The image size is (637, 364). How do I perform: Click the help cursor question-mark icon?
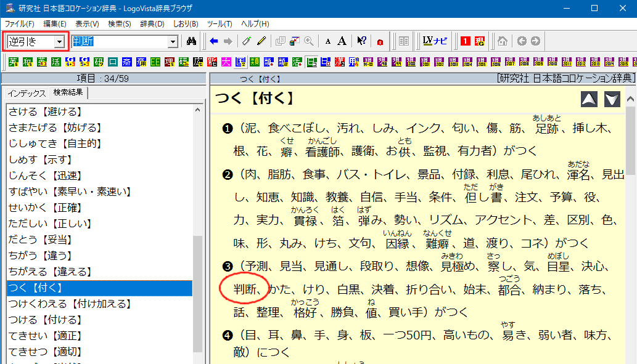tap(361, 41)
